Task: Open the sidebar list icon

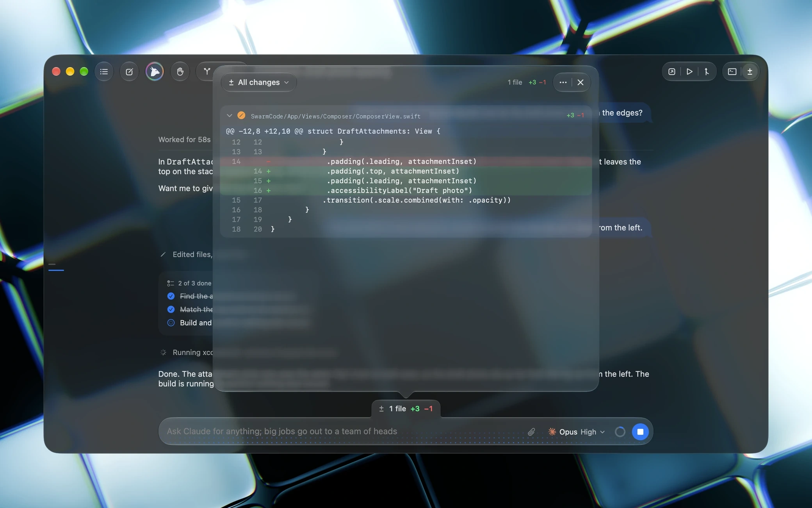Action: click(x=104, y=72)
